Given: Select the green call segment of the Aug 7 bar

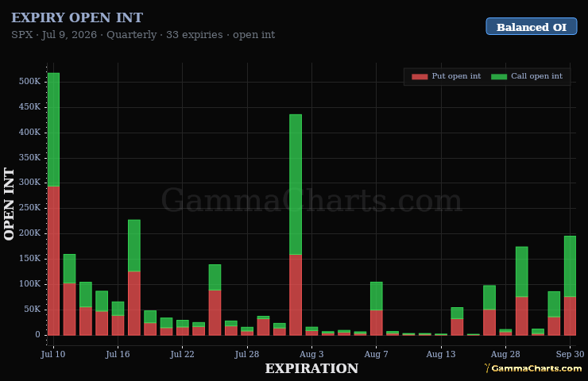Looking at the screenshot, I should tap(376, 296).
